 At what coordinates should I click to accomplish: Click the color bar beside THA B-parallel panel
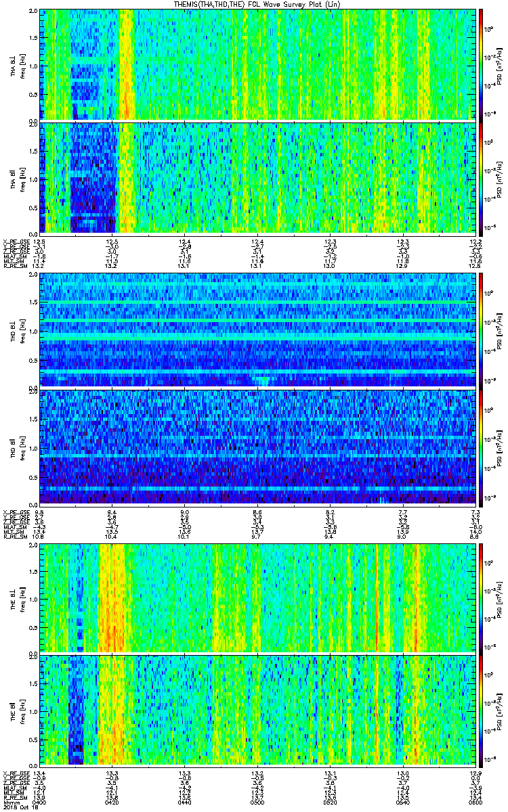point(481,178)
